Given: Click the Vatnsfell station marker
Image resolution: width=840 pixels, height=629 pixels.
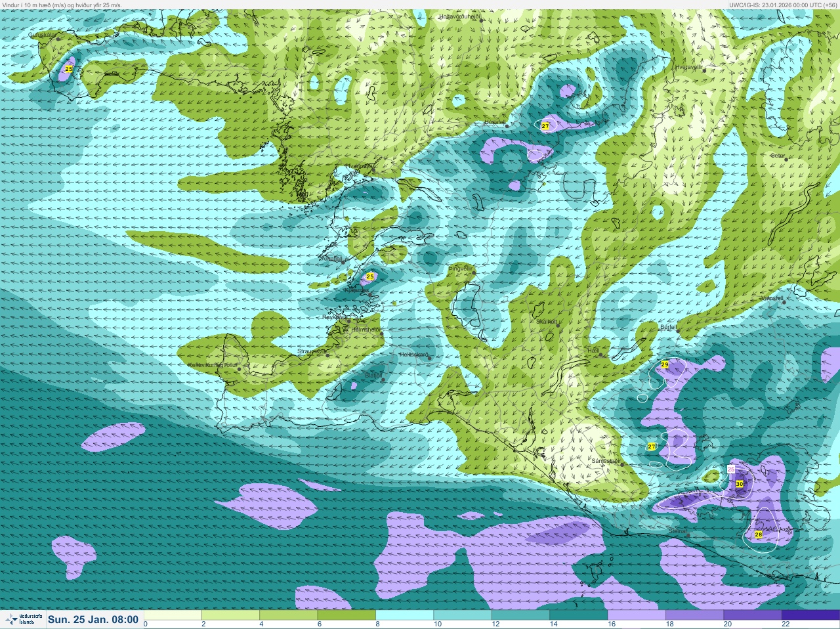Looking at the screenshot, I should click(x=783, y=302).
